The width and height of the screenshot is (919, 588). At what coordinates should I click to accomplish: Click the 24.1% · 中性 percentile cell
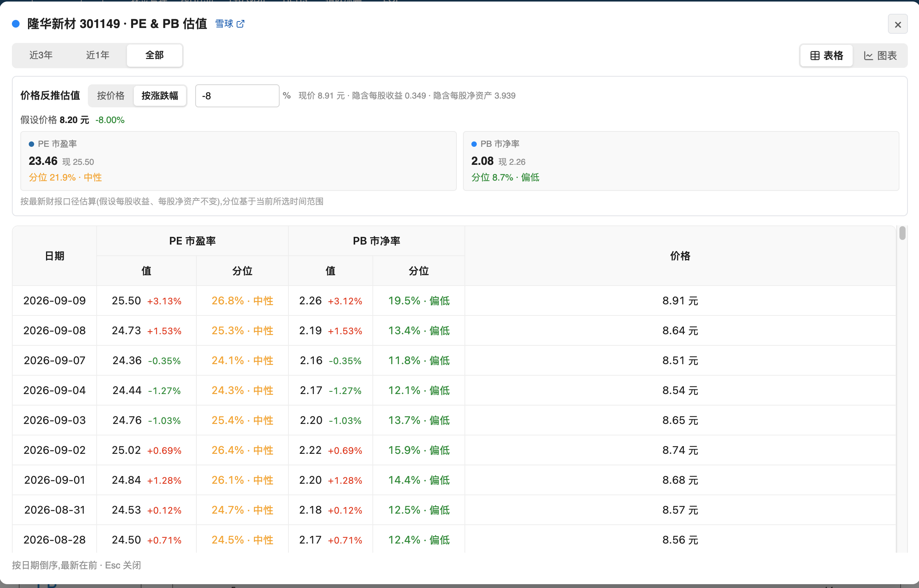(242, 360)
